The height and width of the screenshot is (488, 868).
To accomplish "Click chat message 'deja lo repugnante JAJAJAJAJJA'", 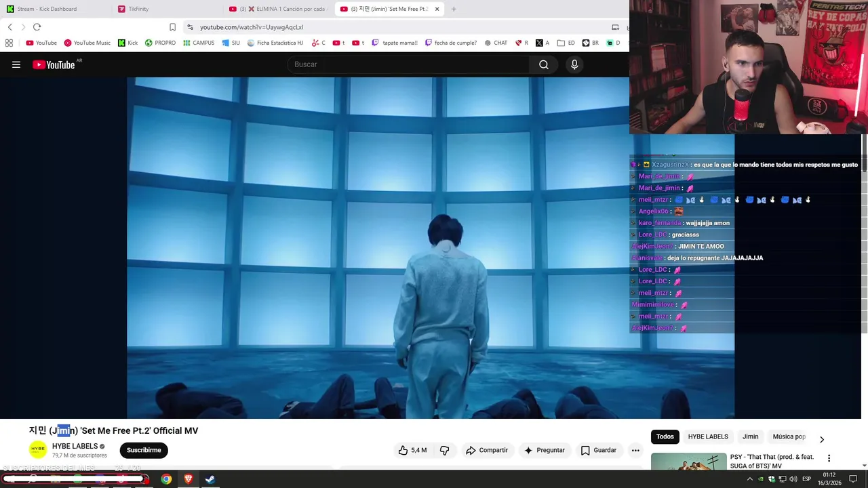I will (715, 258).
